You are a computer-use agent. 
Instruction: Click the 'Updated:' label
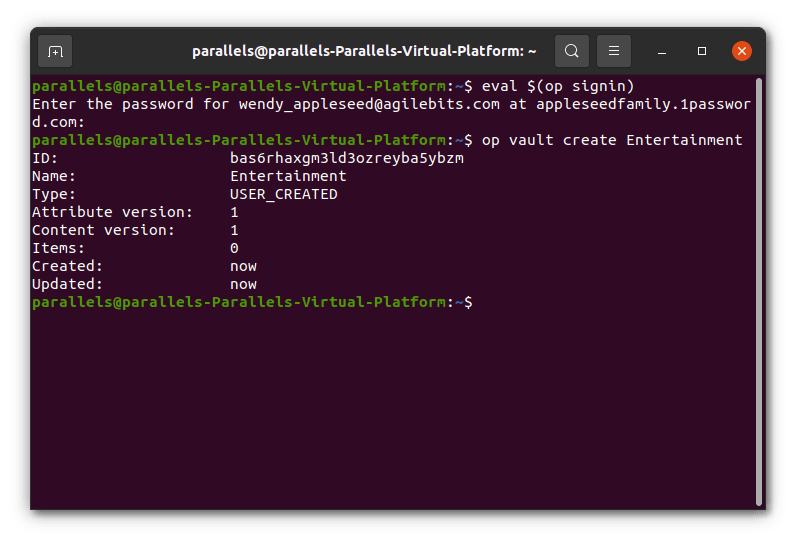click(67, 284)
